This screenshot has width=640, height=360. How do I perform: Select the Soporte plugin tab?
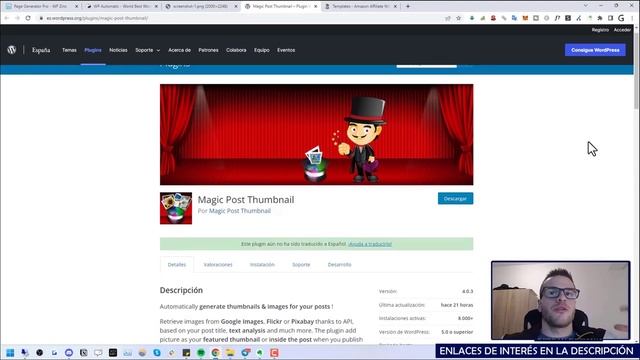tap(301, 264)
